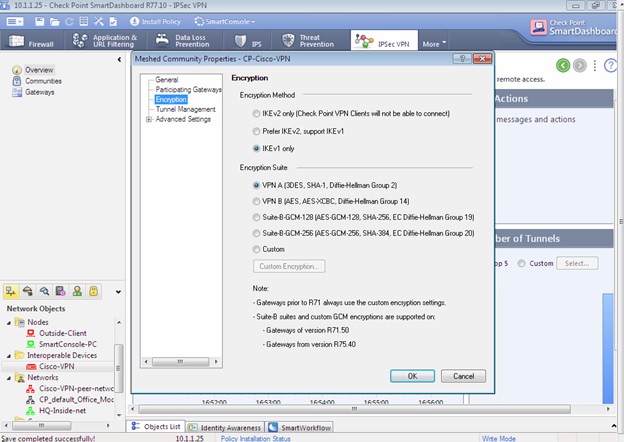
Task: Select HQ-Inside-net network object
Action: (x=62, y=411)
